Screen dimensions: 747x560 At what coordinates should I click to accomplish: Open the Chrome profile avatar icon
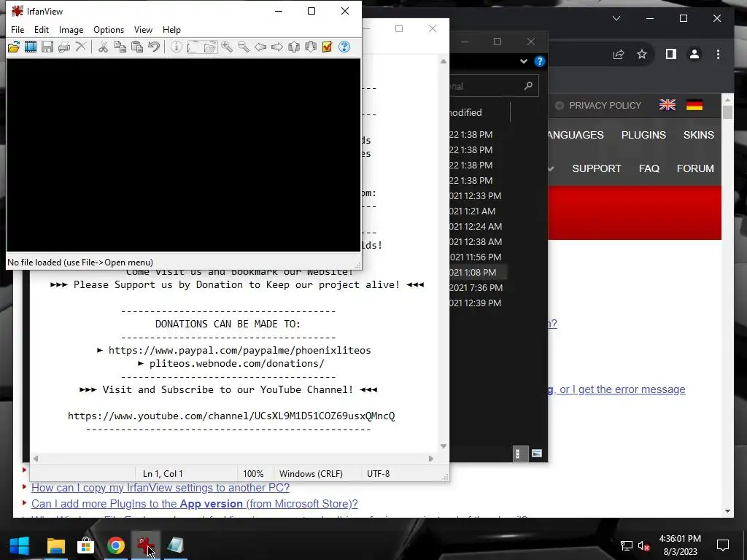694,54
